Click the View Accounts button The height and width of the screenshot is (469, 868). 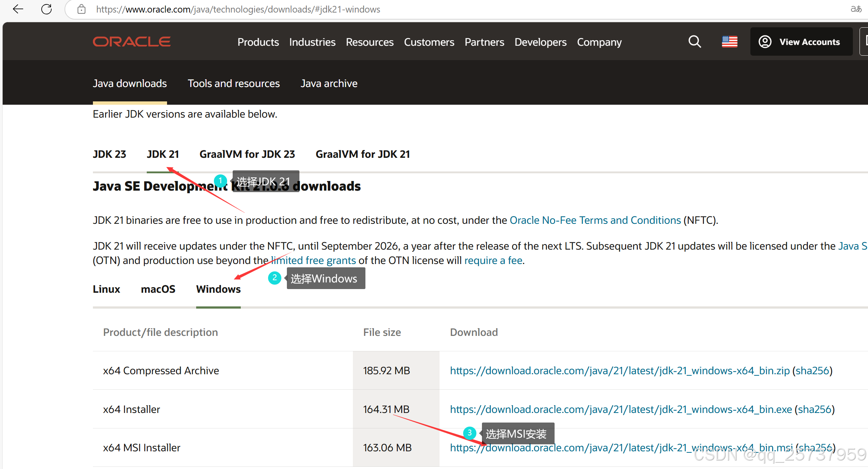click(x=801, y=42)
